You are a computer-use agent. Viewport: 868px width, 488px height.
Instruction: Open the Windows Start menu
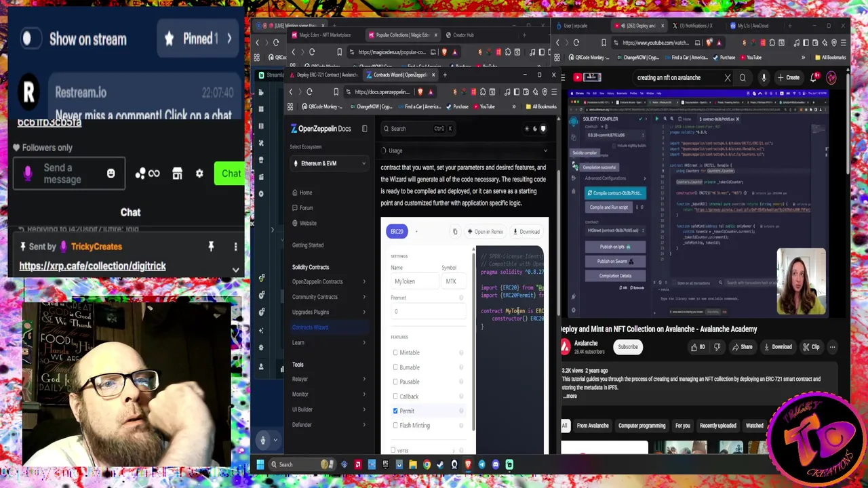click(x=260, y=464)
